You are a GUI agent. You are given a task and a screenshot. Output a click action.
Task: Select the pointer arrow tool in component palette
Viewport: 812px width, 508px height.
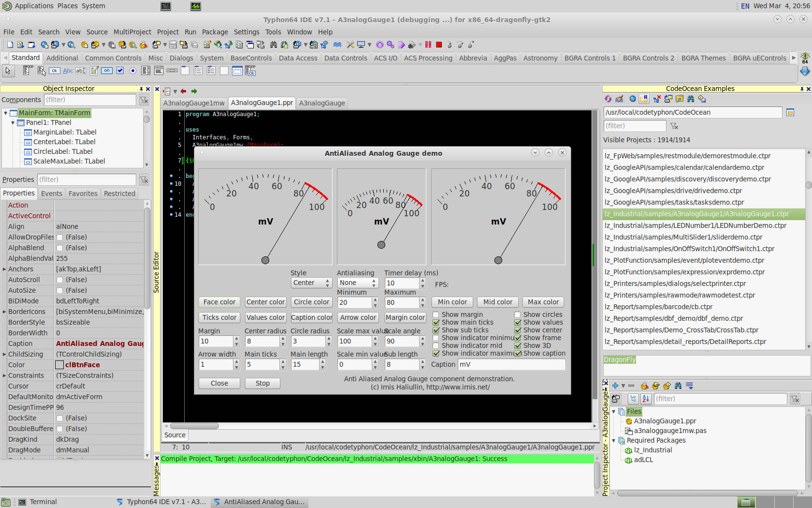tap(8, 71)
